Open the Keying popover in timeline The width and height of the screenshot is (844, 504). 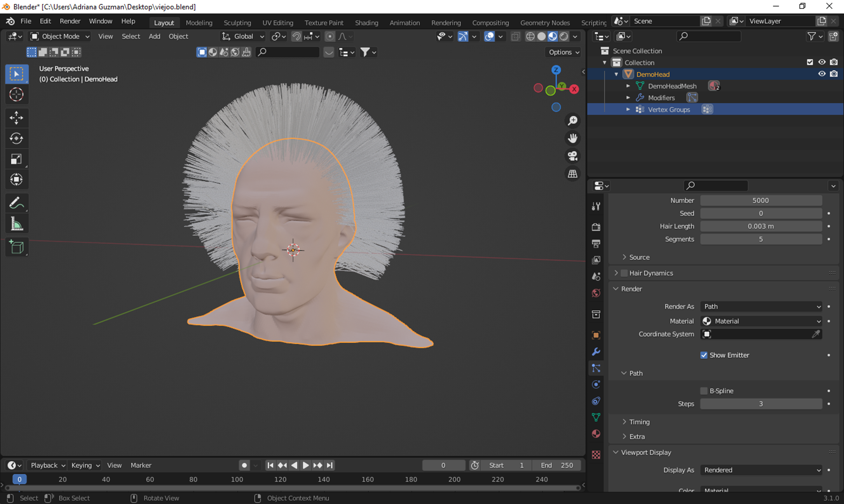coord(85,465)
